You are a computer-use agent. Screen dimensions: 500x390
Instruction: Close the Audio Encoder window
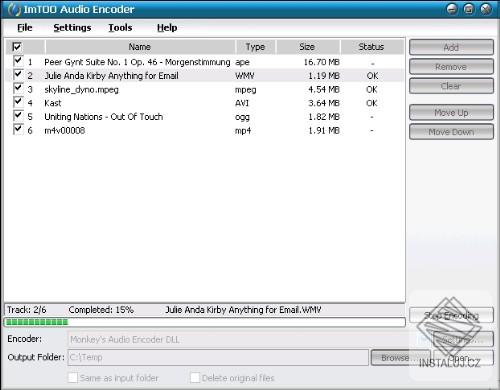(486, 9)
